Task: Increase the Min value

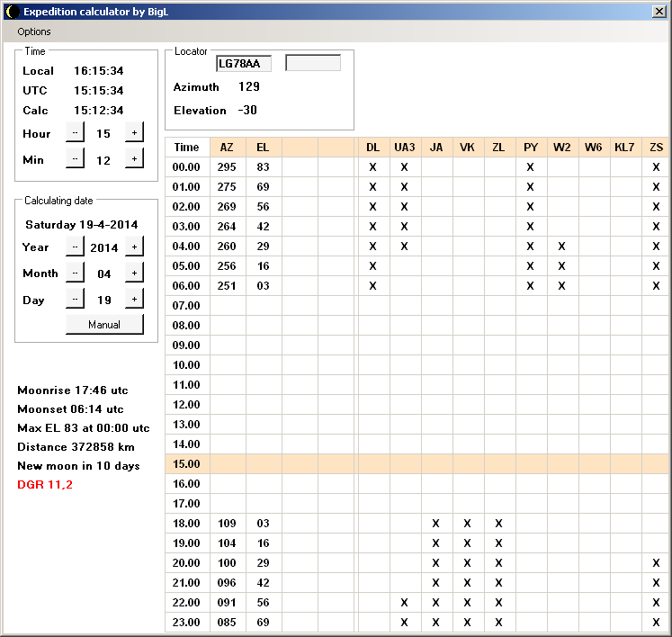Action: point(134,159)
